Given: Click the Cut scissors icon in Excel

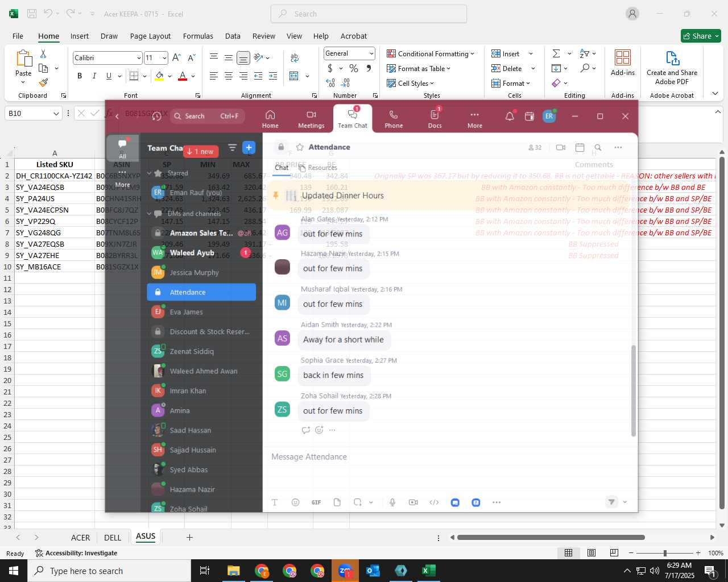Looking at the screenshot, I should pyautogui.click(x=43, y=54).
